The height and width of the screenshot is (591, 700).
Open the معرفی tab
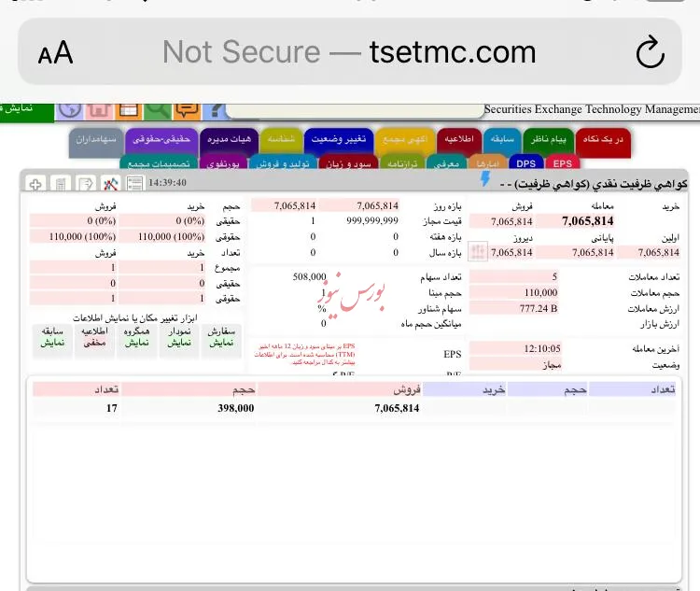click(446, 163)
